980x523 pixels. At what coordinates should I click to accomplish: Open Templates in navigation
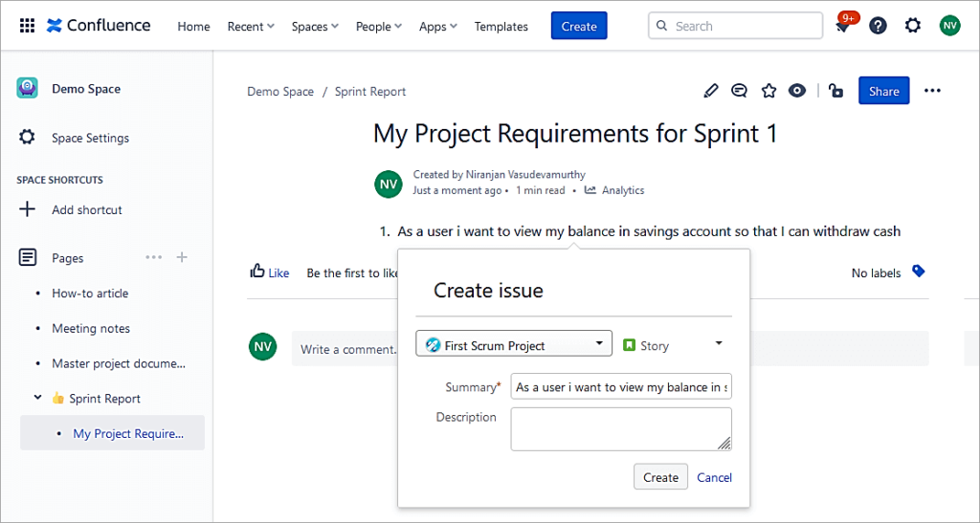coord(501,26)
